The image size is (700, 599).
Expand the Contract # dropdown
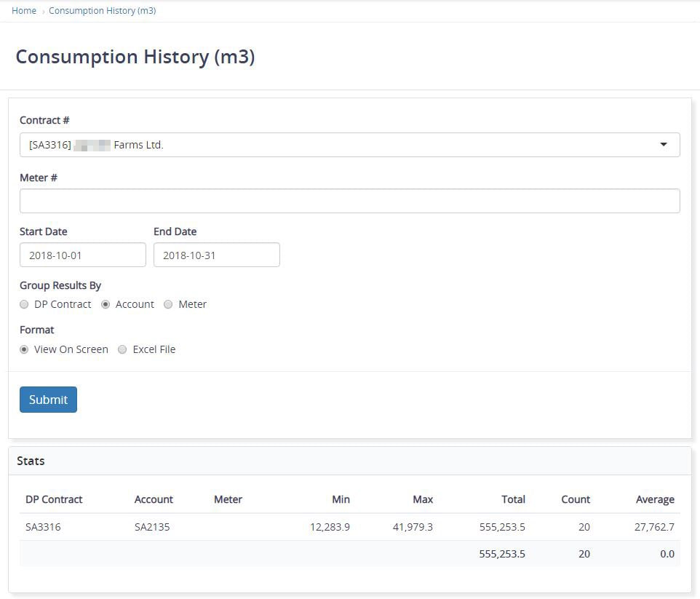pos(349,145)
